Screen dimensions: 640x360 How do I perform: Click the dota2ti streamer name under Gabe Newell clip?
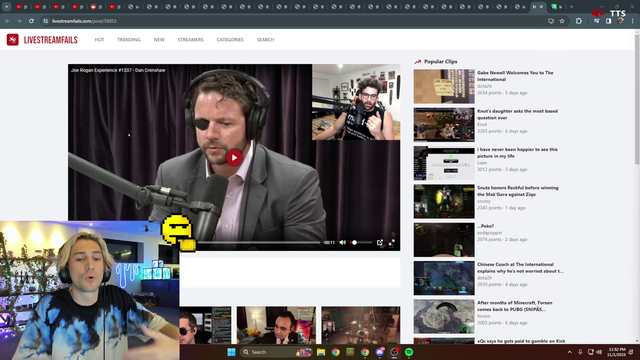[x=484, y=86]
